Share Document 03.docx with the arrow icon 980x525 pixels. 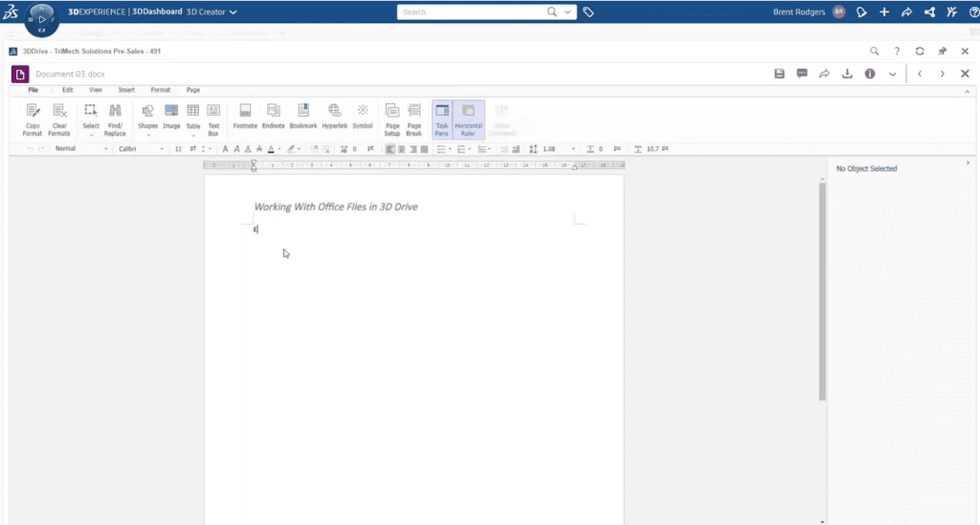click(824, 74)
